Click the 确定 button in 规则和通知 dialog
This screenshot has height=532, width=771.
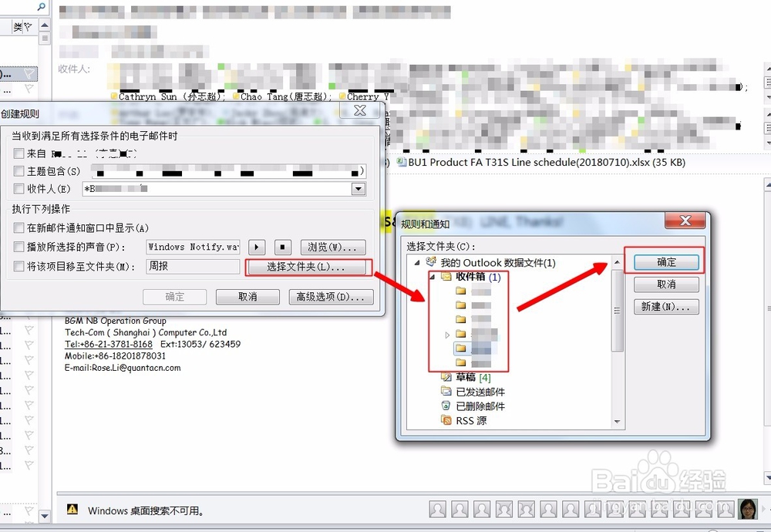[x=666, y=261]
